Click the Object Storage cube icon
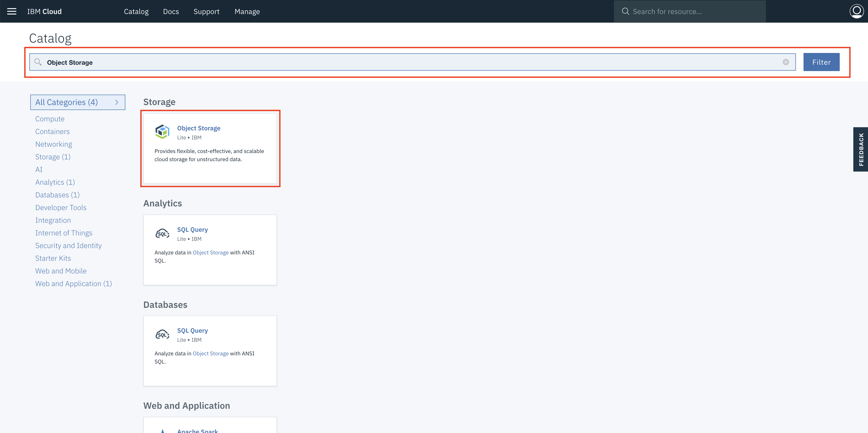The width and height of the screenshot is (868, 433). coord(162,132)
